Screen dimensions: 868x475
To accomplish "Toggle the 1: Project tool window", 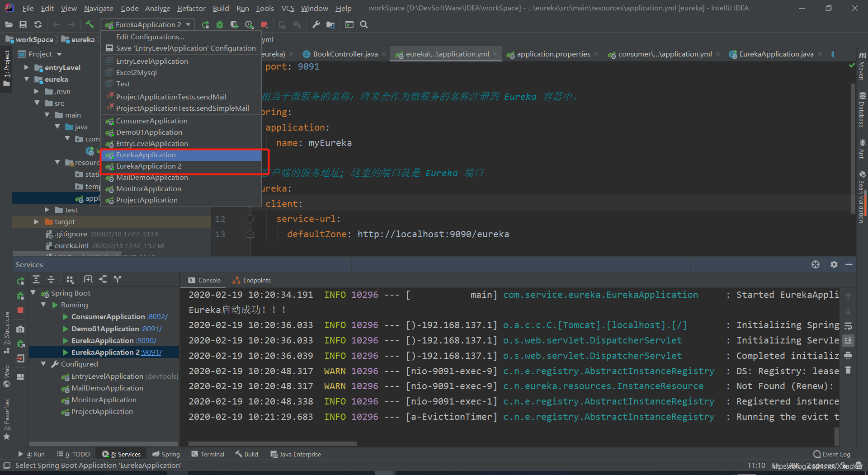I will [6, 68].
